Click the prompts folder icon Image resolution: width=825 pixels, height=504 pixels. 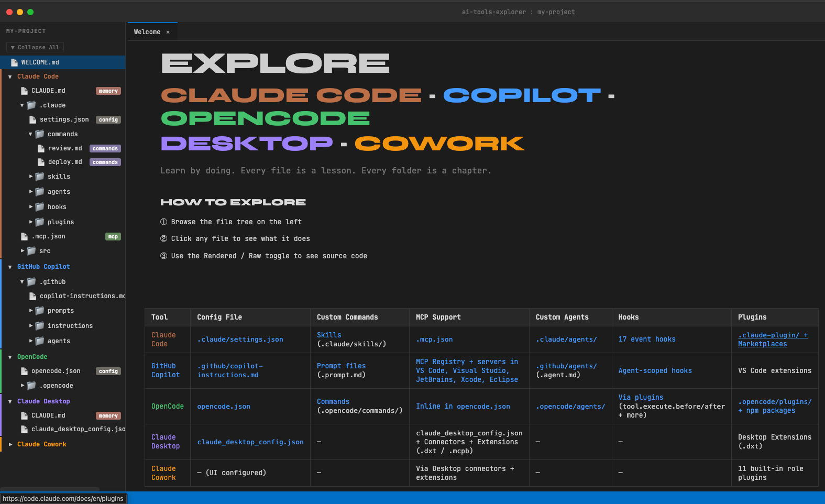pyautogui.click(x=40, y=311)
